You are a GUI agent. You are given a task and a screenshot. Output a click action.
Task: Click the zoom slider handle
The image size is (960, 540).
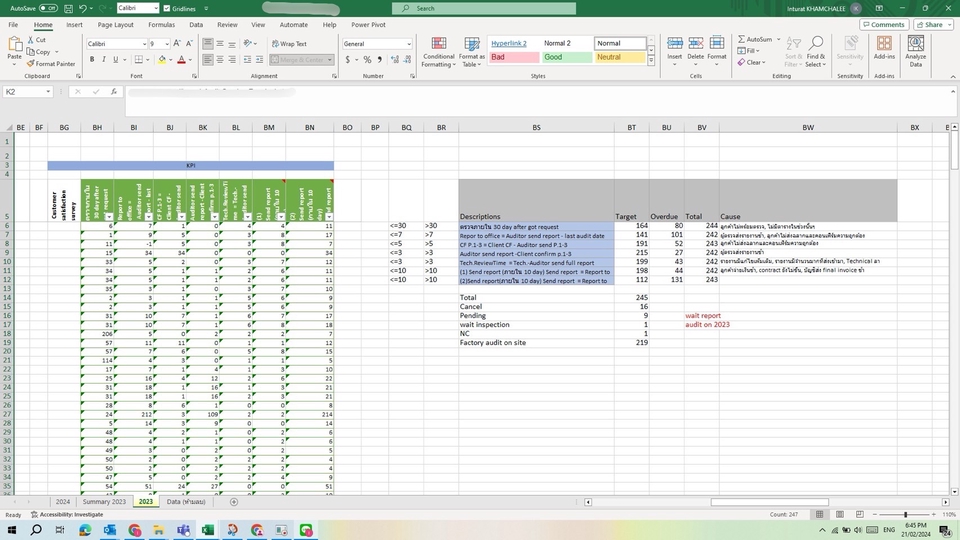pyautogui.click(x=905, y=514)
